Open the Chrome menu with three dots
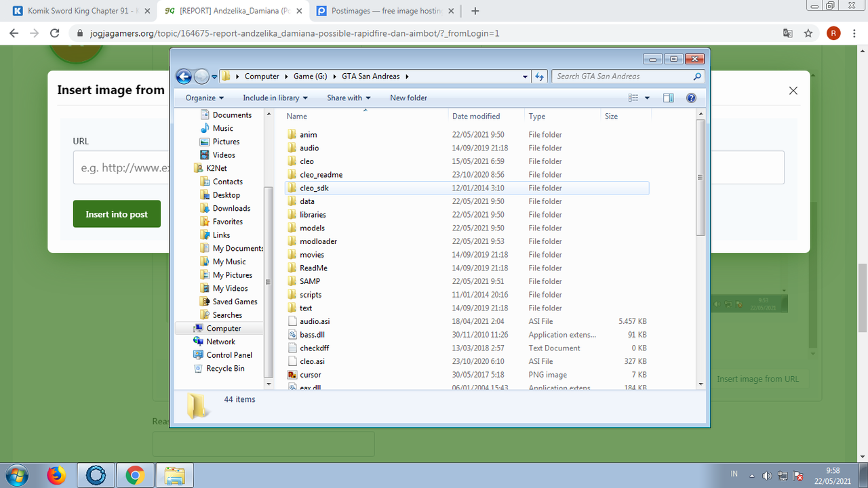The image size is (868, 488). coord(854,33)
